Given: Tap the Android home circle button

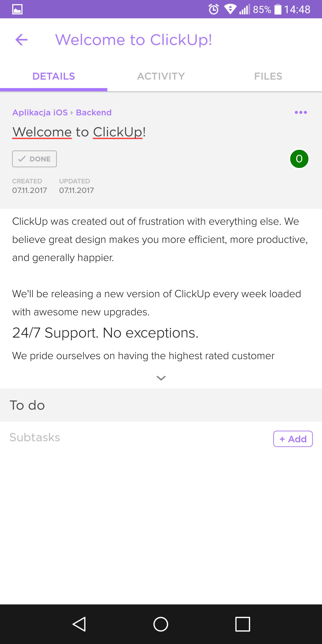Looking at the screenshot, I should click(x=161, y=624).
